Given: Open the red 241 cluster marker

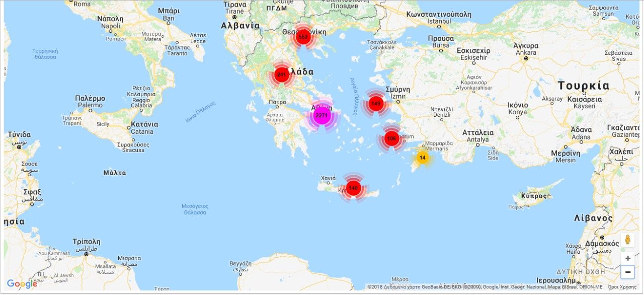Looking at the screenshot, I should (x=281, y=75).
